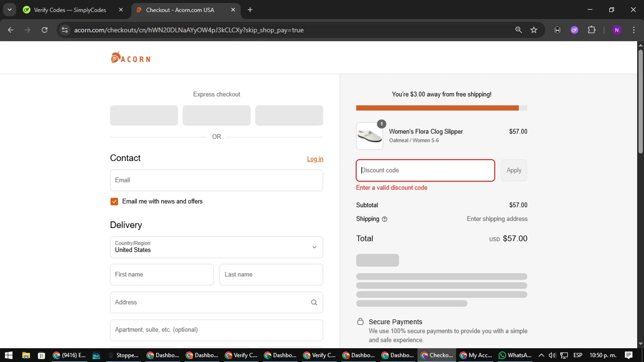Image resolution: width=644 pixels, height=362 pixels.
Task: Open a new browser tab
Action: click(250, 10)
